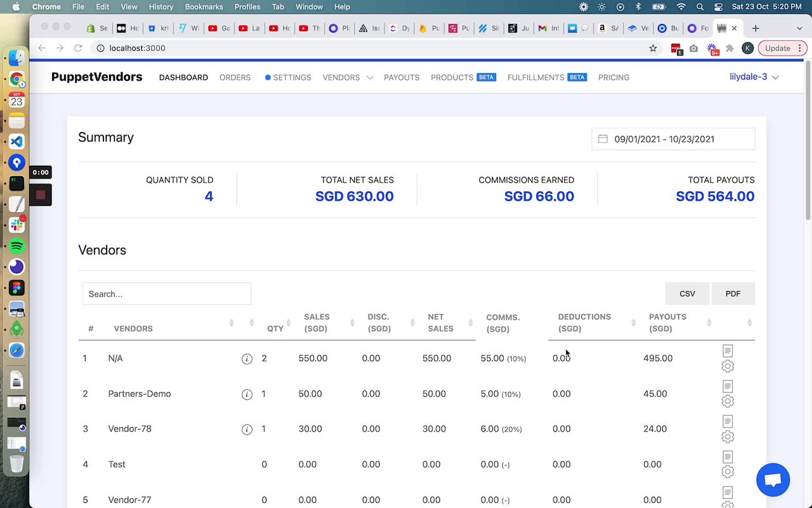Open gear settings icon for Partners-Demo row

coord(728,401)
